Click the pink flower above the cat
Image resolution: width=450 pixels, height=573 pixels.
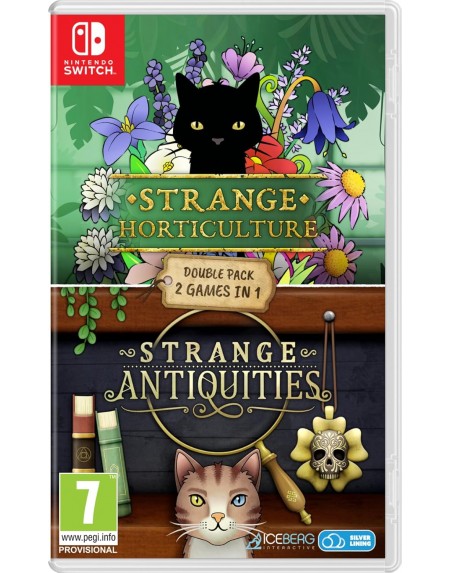(243, 64)
